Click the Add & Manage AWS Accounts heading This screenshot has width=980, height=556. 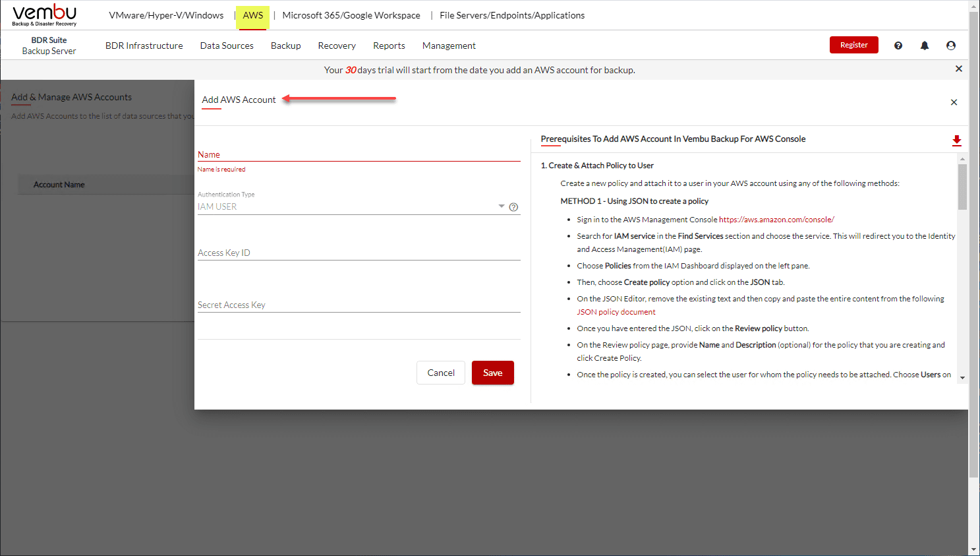[71, 97]
